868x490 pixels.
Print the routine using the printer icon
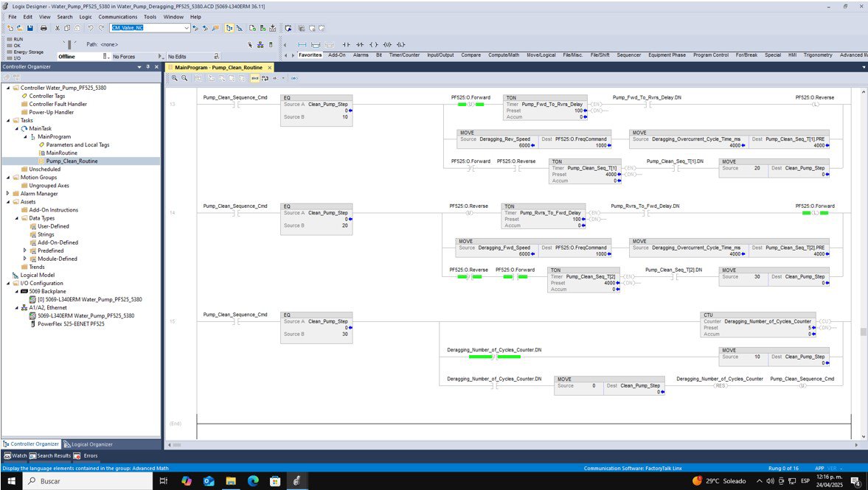point(44,28)
